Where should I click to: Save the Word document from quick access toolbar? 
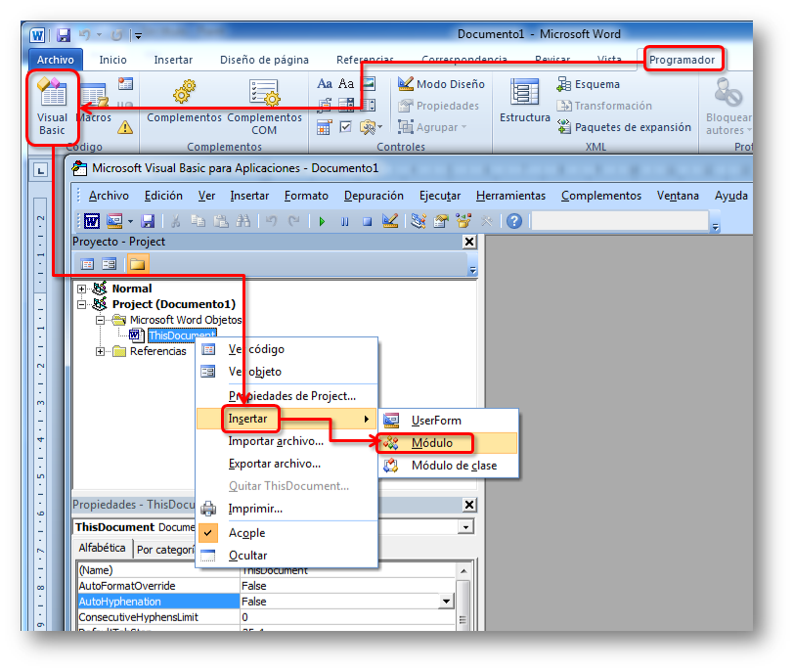coord(64,35)
